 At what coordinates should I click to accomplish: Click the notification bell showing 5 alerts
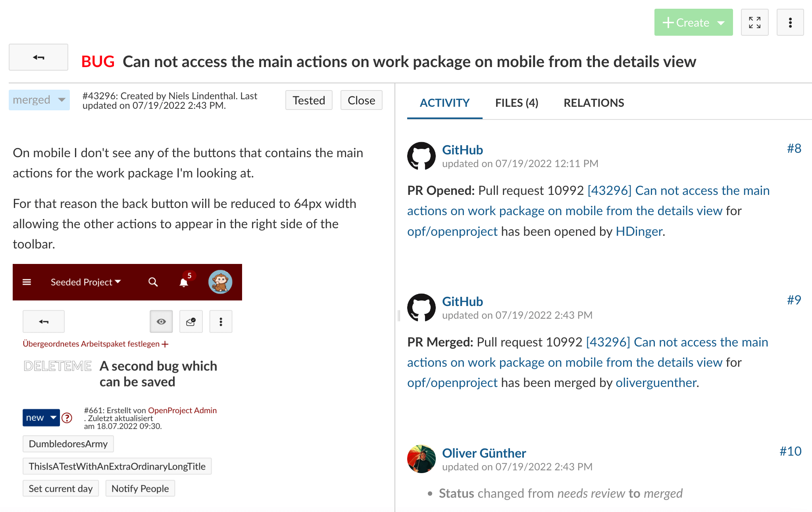pos(184,283)
